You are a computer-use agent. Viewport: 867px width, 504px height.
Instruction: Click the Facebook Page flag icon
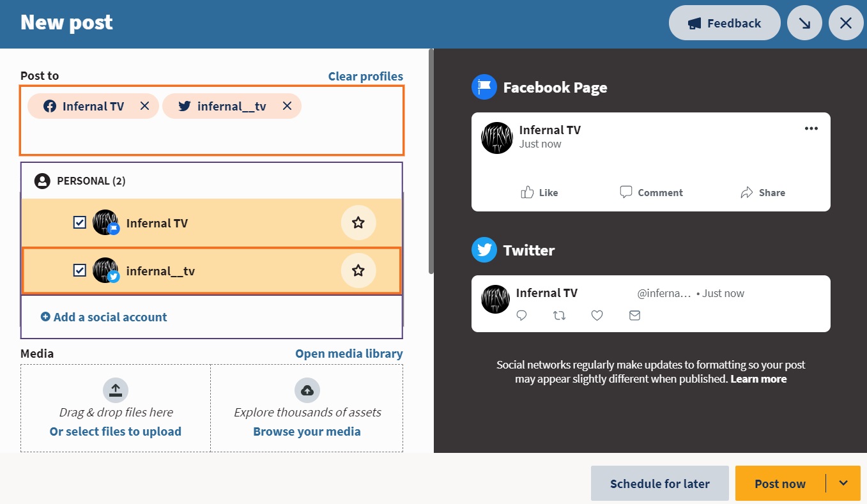pos(484,87)
